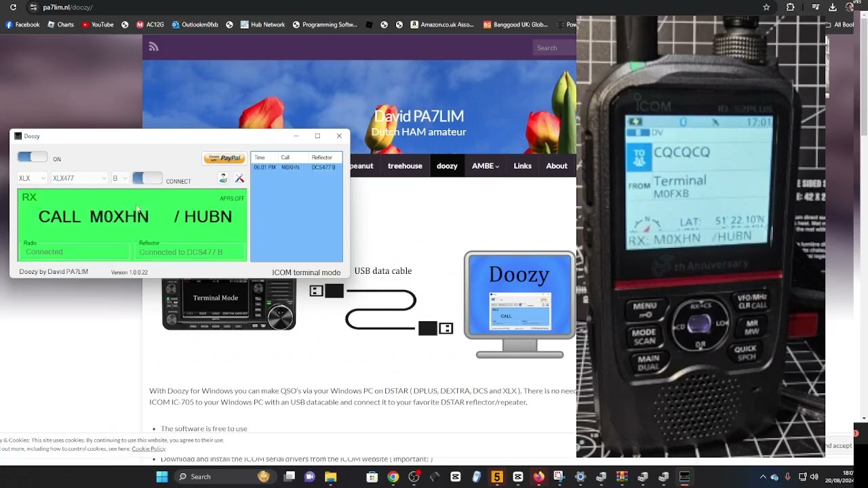Click the Connected to DCS477 B field
The height and width of the screenshot is (488, 868).
pos(191,251)
